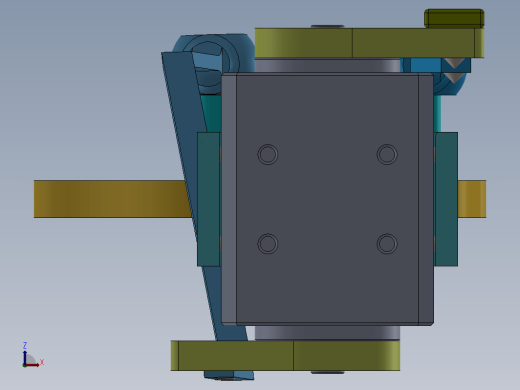The image size is (520, 390).
Task: Select the upper-right hole on gray block
Action: [x=387, y=154]
